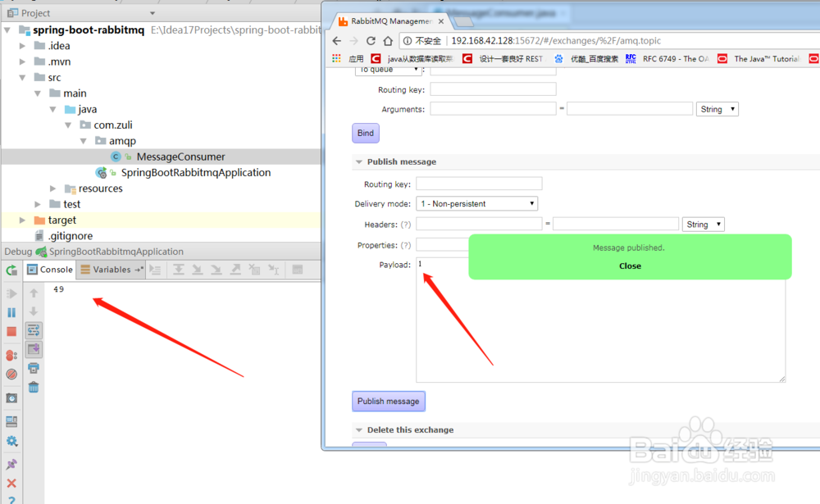
Task: Open the Arguments String type dropdown
Action: tap(717, 109)
